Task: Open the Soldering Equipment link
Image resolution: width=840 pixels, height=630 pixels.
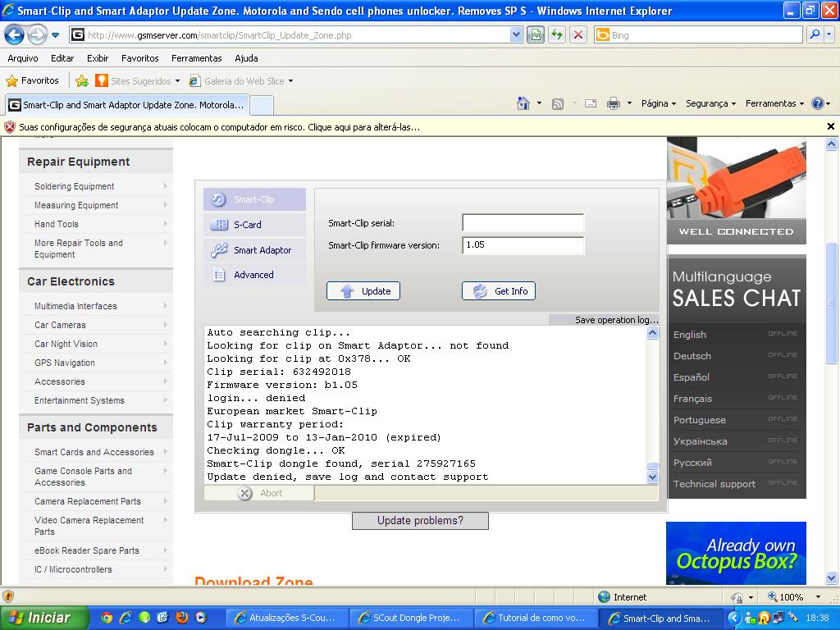Action: [x=75, y=186]
